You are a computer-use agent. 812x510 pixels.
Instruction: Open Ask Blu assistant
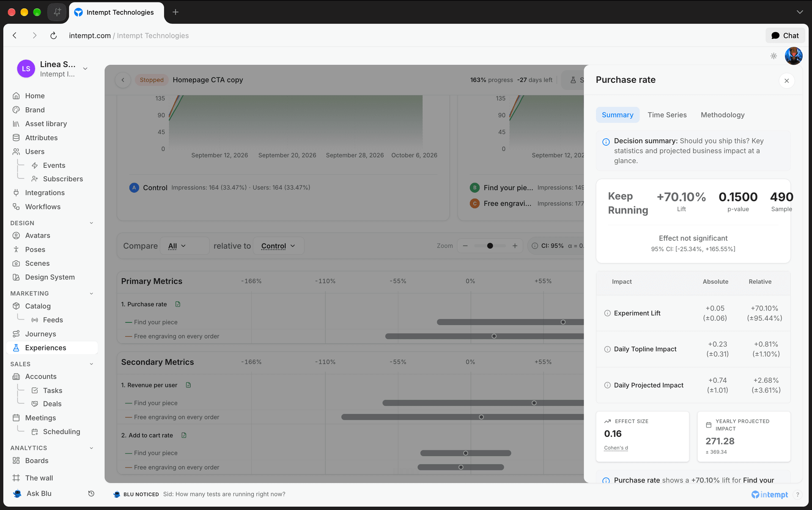32,494
